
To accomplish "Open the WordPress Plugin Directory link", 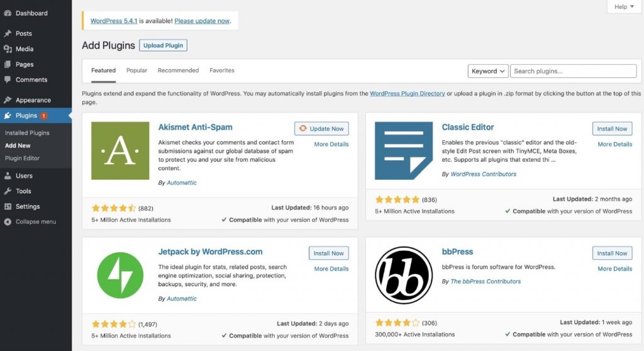I will (x=408, y=93).
